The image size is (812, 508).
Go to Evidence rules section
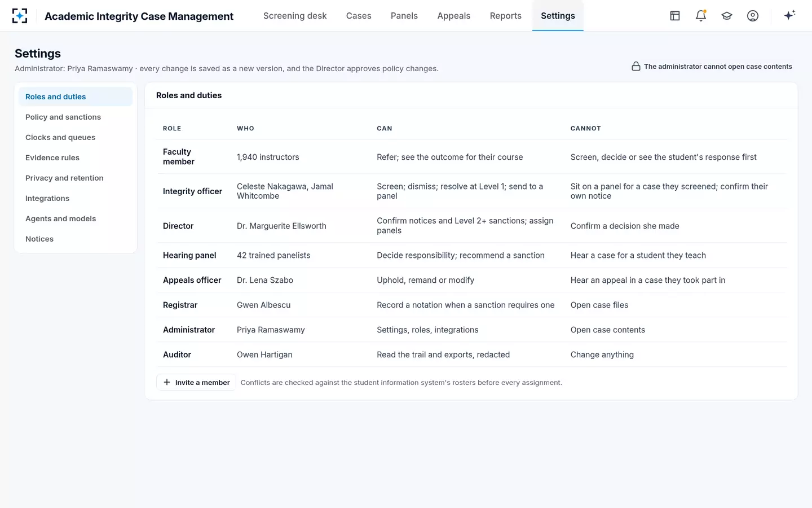point(76,157)
